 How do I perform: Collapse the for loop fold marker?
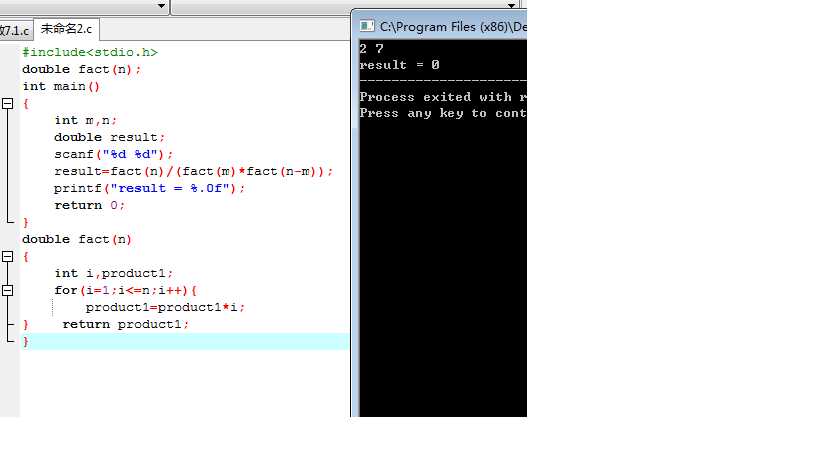coord(7,290)
